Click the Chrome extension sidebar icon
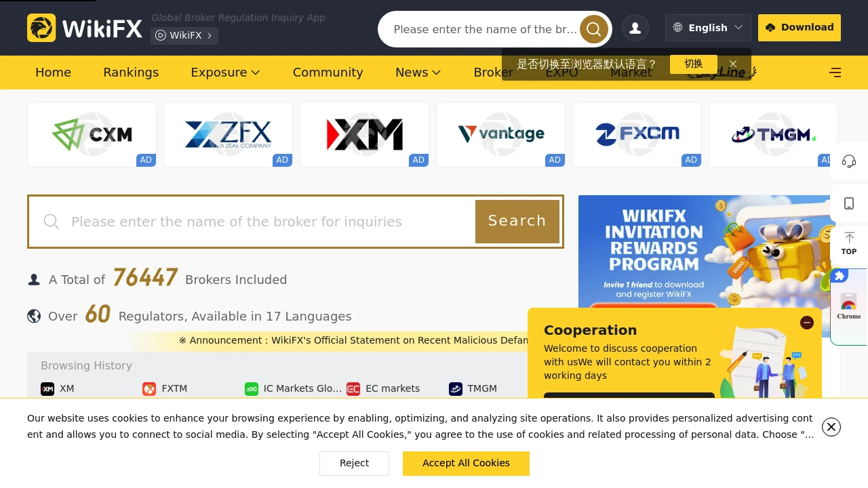This screenshot has height=488, width=868. tap(849, 306)
